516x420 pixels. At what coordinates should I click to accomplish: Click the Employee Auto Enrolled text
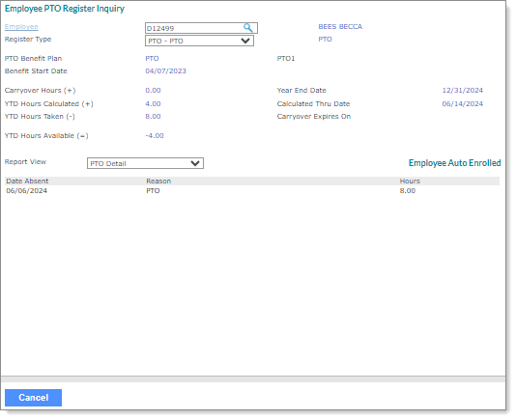(x=455, y=163)
